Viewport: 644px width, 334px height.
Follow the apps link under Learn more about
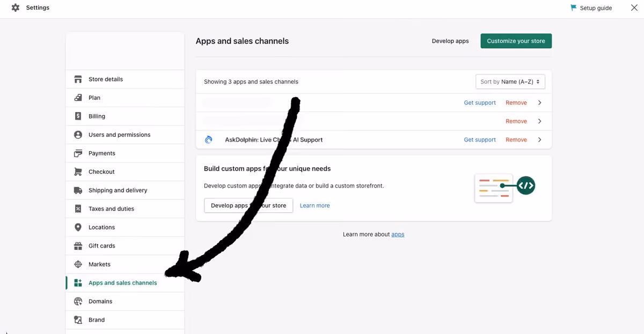point(398,234)
